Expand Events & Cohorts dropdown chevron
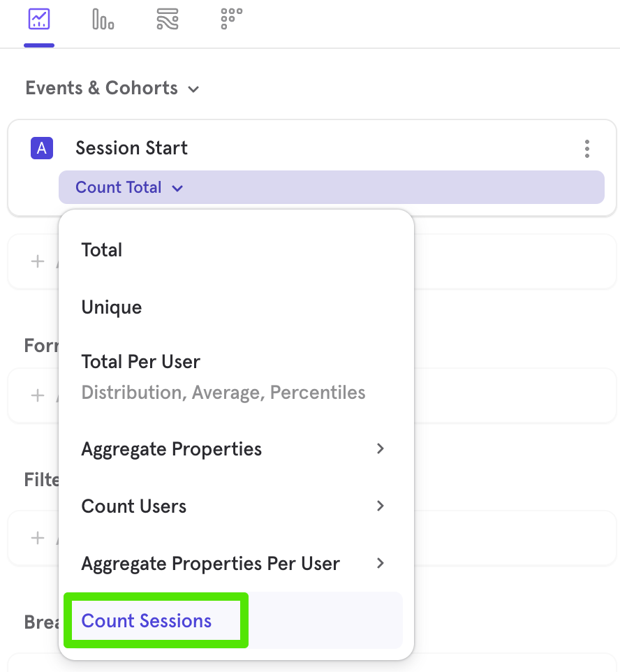Viewport: 620px width, 672px height. tap(193, 89)
